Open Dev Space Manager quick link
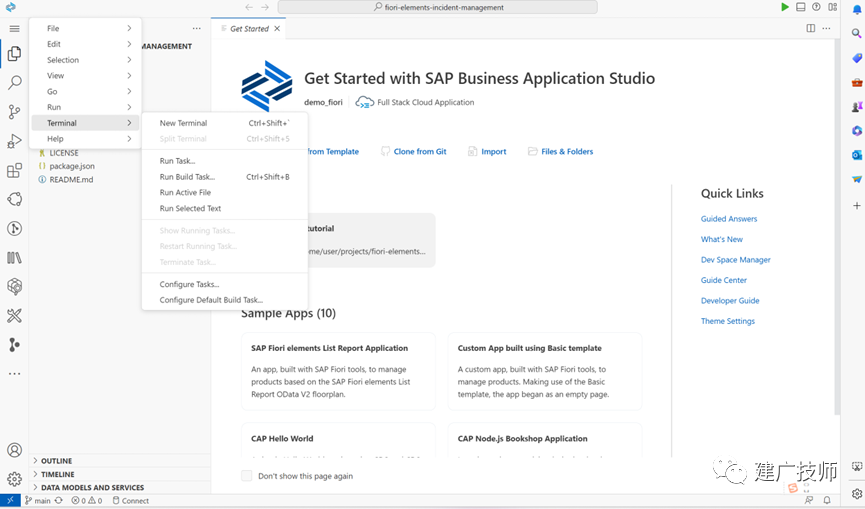865x509 pixels. click(735, 260)
